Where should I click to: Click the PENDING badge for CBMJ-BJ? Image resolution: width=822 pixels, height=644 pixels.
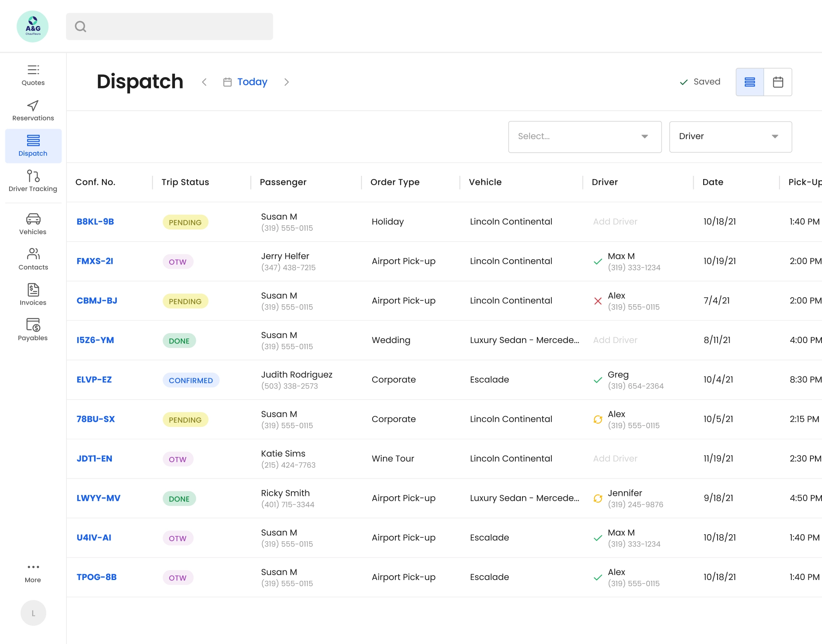tap(185, 301)
